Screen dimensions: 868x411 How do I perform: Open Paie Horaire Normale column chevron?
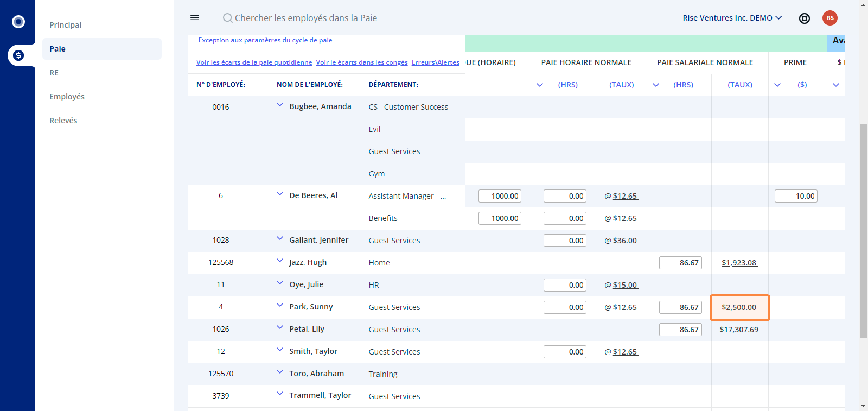pos(540,85)
